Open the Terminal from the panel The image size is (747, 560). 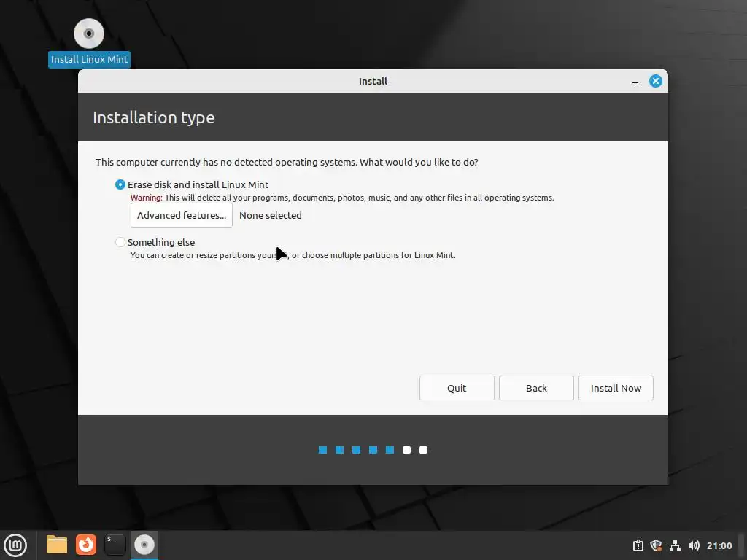click(115, 545)
